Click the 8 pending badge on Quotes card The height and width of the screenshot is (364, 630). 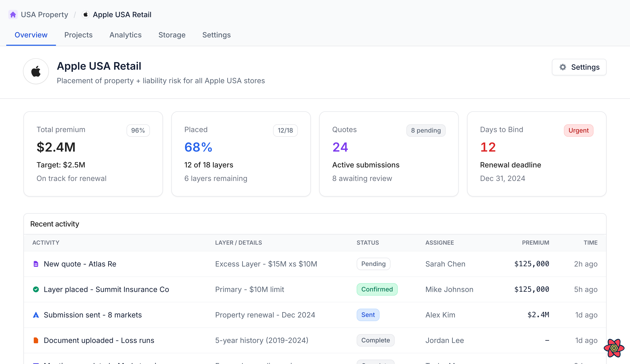pyautogui.click(x=426, y=130)
